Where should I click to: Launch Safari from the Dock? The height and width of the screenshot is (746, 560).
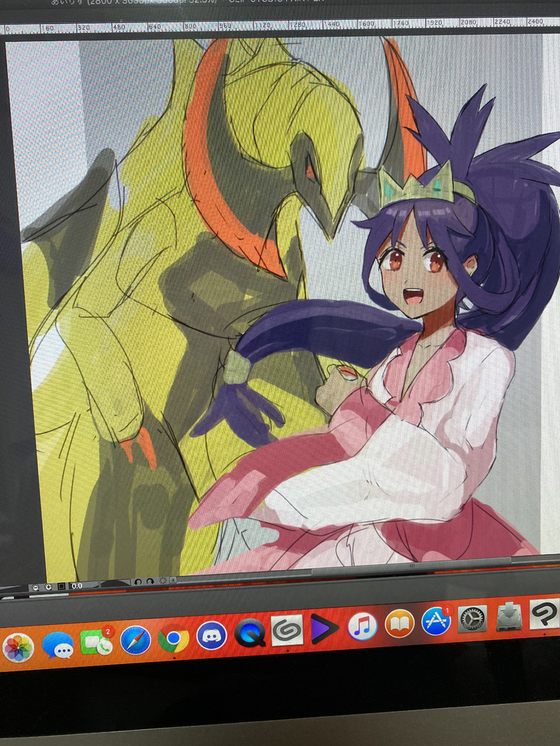coord(136,640)
